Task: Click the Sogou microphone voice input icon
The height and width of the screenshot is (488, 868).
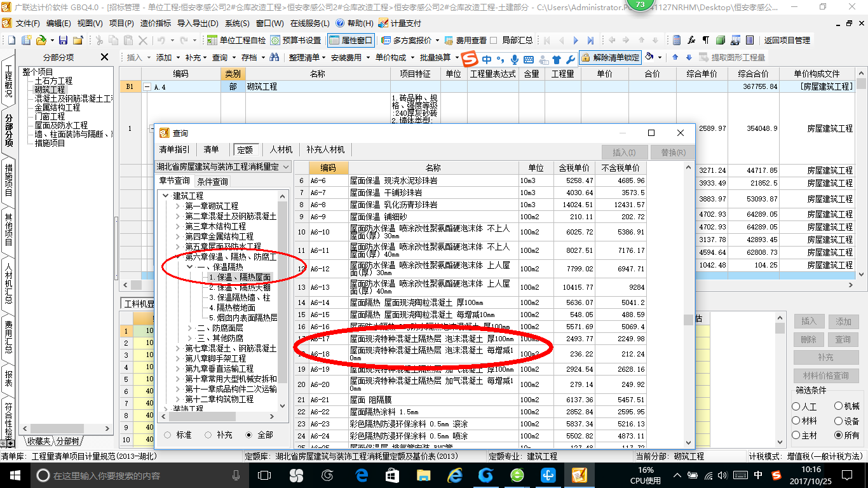Action: [515, 60]
